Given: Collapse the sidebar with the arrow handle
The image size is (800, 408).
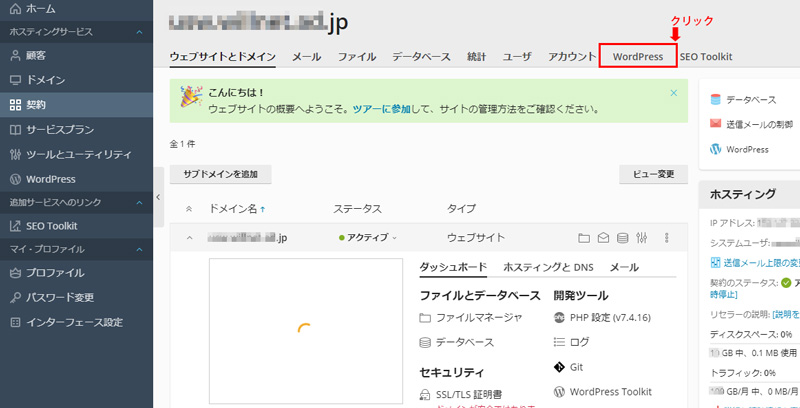Looking at the screenshot, I should (159, 197).
